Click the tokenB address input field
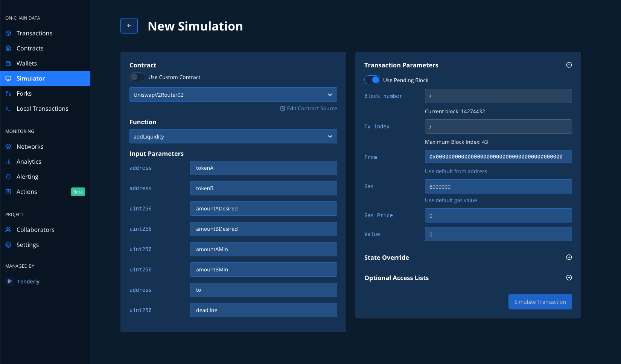The width and height of the screenshot is (621, 364). coord(263,188)
